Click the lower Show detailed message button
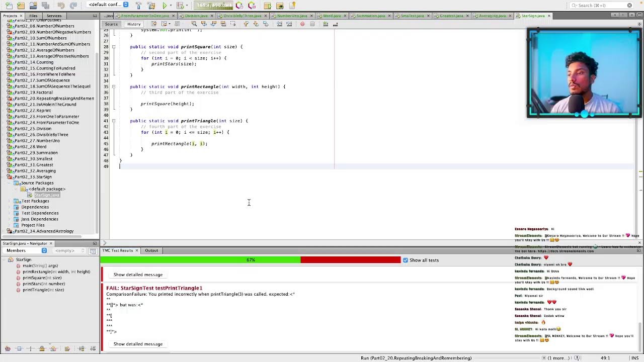 138,344
